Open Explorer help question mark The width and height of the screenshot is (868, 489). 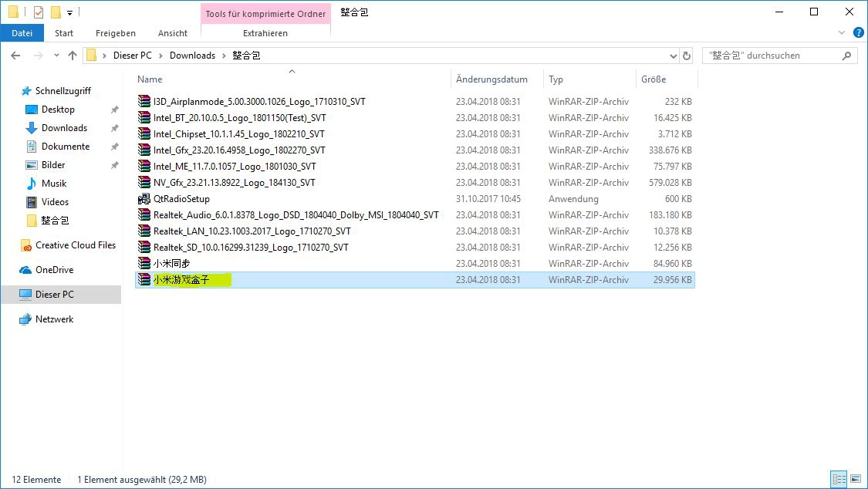(859, 32)
